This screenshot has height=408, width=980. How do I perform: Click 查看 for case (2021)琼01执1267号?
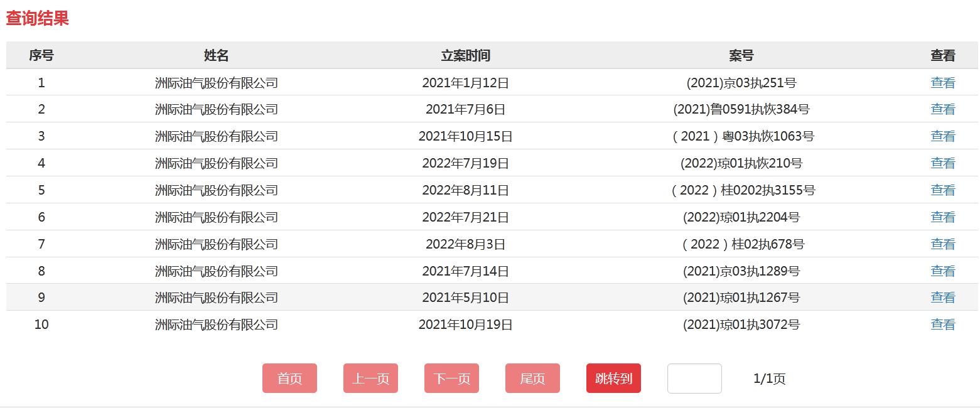coord(942,298)
